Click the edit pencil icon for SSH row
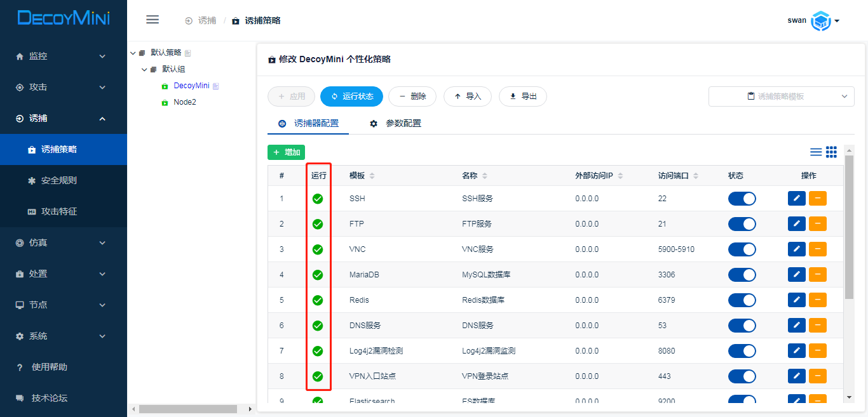Viewport: 868px width, 417px height. pos(796,199)
